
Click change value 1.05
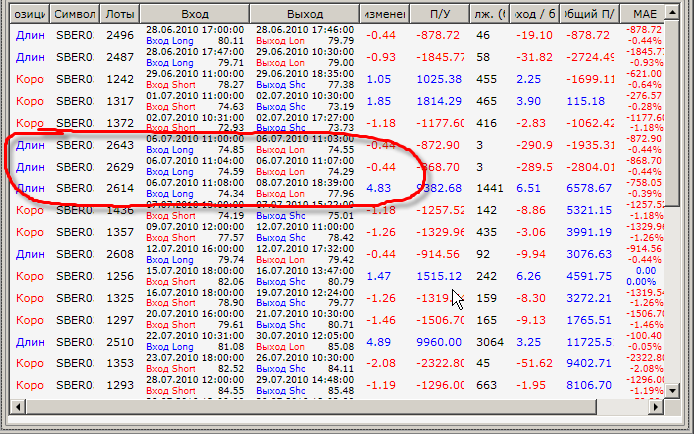click(x=378, y=79)
